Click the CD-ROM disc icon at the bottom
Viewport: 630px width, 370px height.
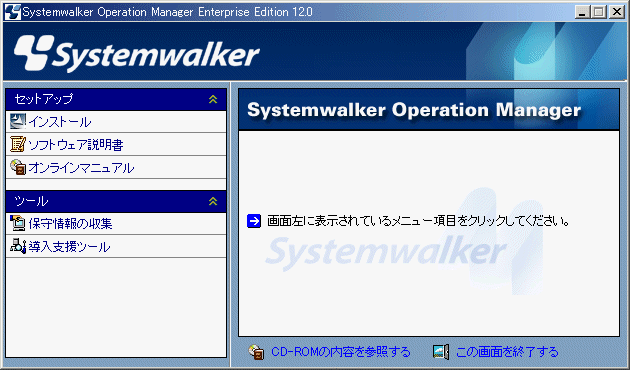256,352
